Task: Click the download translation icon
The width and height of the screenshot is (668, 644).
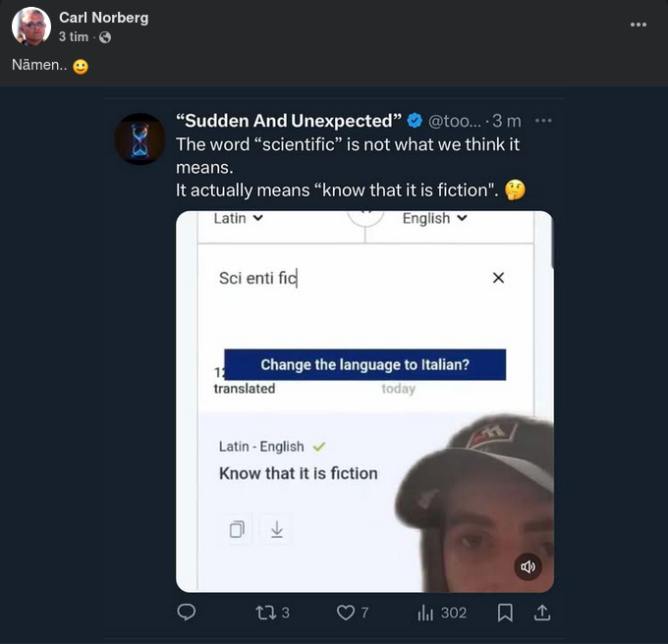Action: 276,530
